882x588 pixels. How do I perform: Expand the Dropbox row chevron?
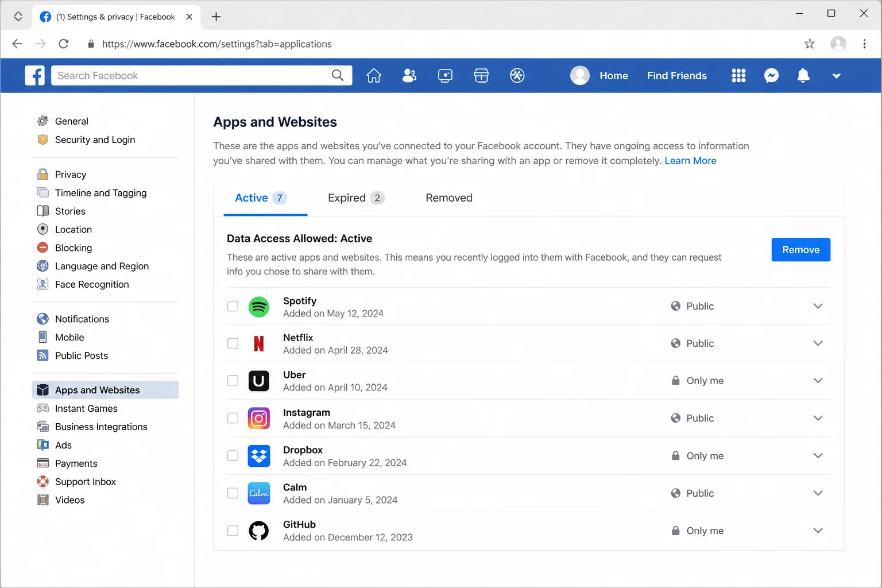tap(818, 456)
